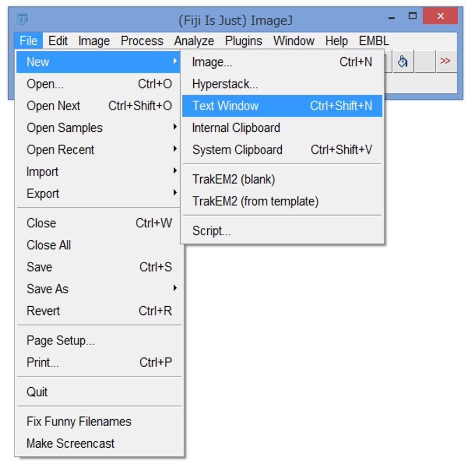Open the Help menu
This screenshot has width=476, height=465.
pyautogui.click(x=336, y=41)
